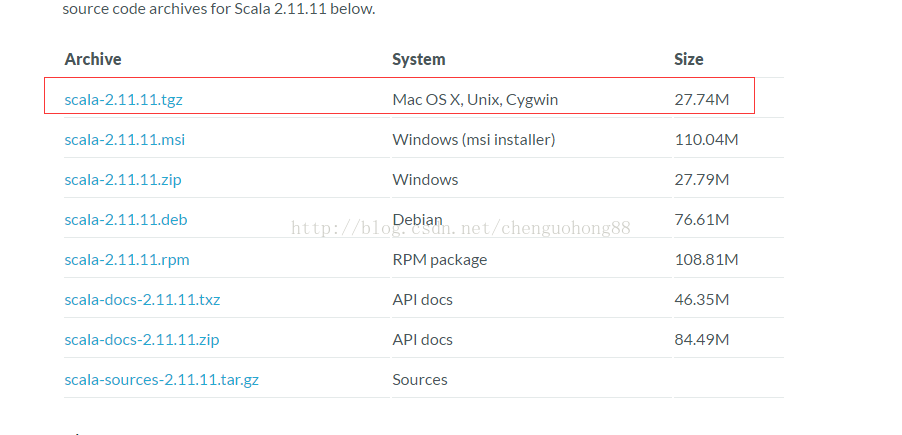902x435 pixels.
Task: Select the 110.04M size value
Action: (x=706, y=140)
